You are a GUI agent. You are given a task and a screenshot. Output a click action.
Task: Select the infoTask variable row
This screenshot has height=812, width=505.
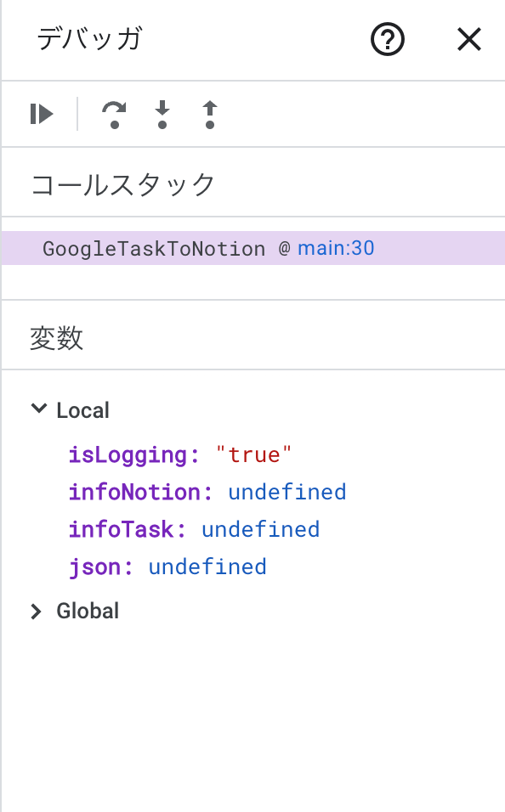click(194, 529)
